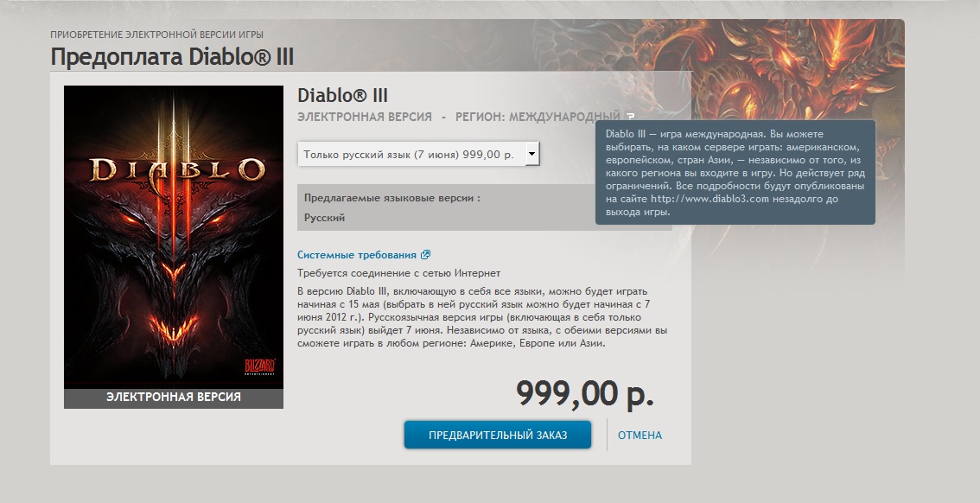This screenshot has width=980, height=503.
Task: Click the Предлагаемые языковые версии label
Action: pyautogui.click(x=391, y=198)
